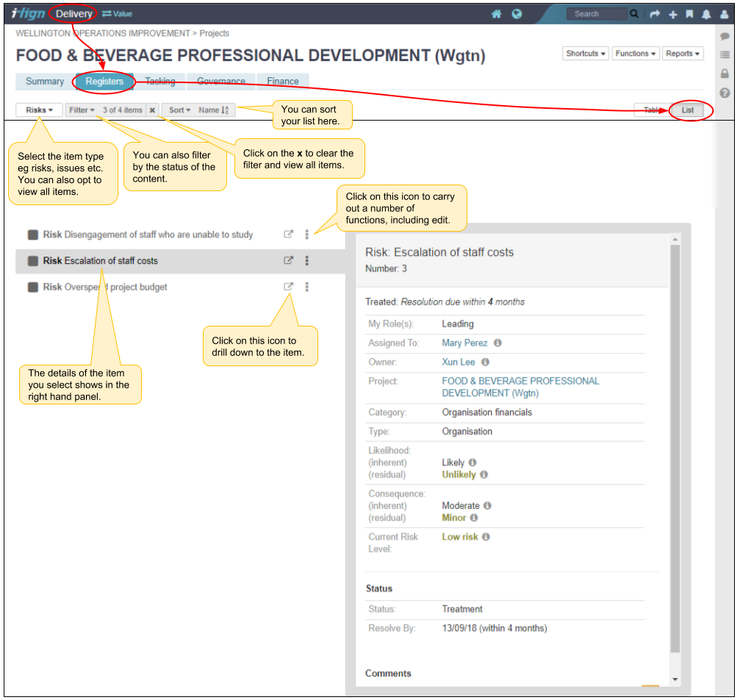Switch to List view
The height and width of the screenshot is (700, 740).
coord(688,110)
